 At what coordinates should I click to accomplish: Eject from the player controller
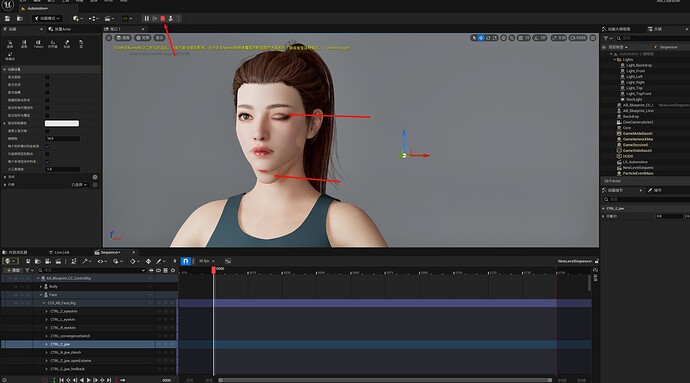click(171, 18)
